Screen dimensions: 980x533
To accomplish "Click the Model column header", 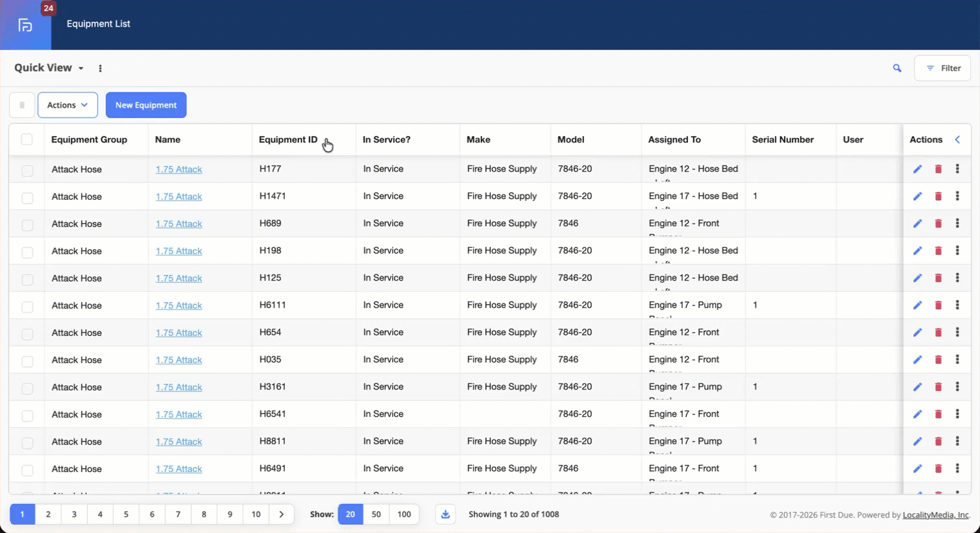I will tap(570, 139).
